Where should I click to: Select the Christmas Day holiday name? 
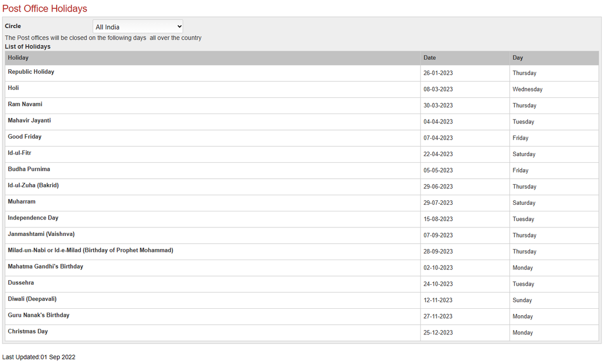28,331
